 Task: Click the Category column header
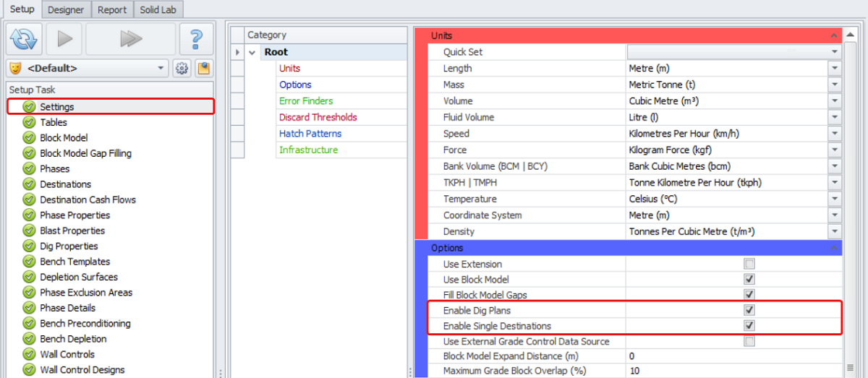point(326,35)
